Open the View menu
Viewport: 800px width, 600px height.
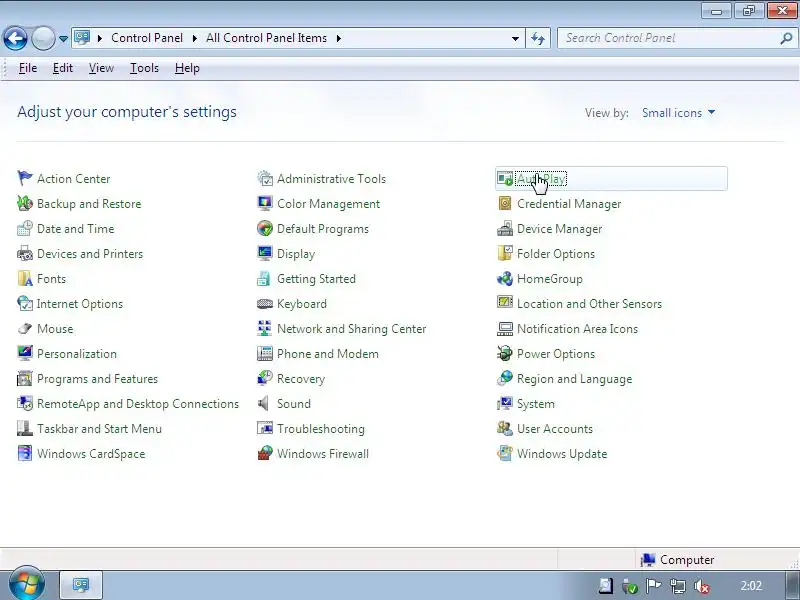[x=101, y=68]
